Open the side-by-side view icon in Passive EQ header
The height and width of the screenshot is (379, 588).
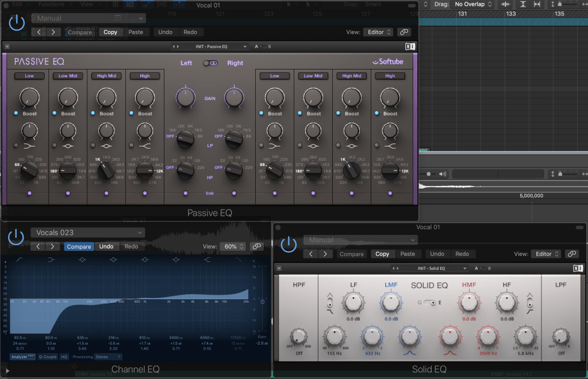coord(410,47)
